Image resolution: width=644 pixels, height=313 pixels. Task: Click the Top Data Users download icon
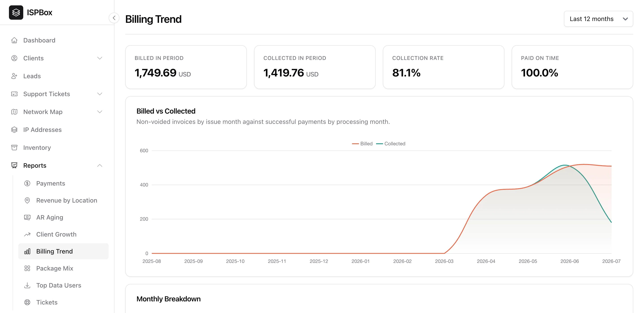pos(27,285)
